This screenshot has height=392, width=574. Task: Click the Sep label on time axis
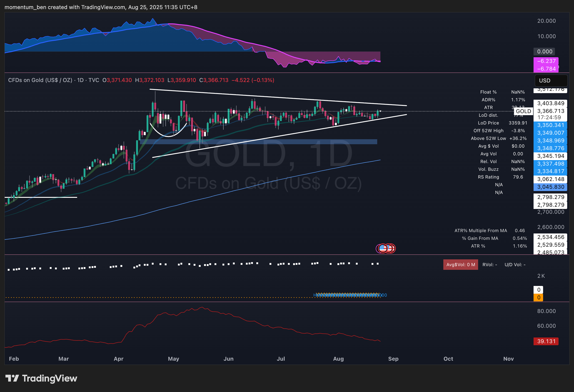(x=393, y=359)
